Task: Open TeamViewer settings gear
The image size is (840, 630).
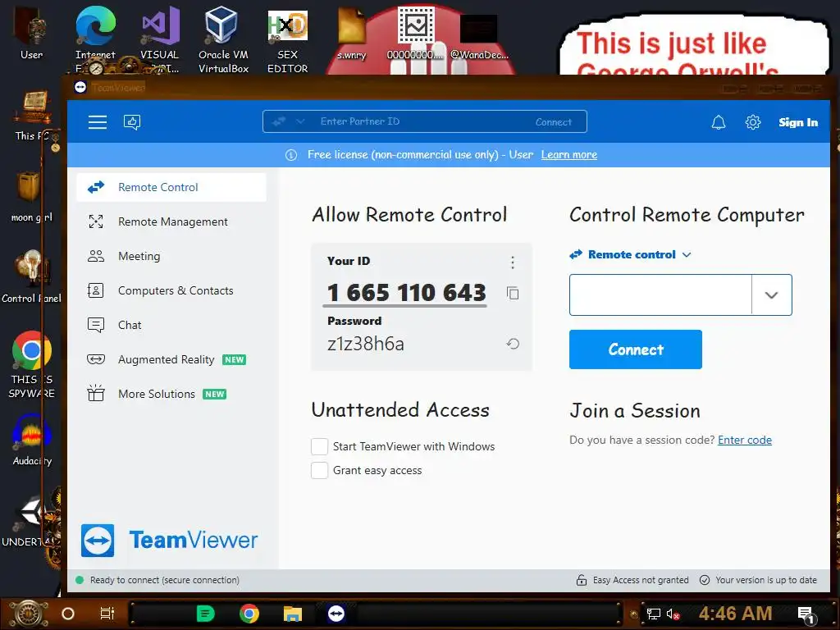Action: [753, 122]
